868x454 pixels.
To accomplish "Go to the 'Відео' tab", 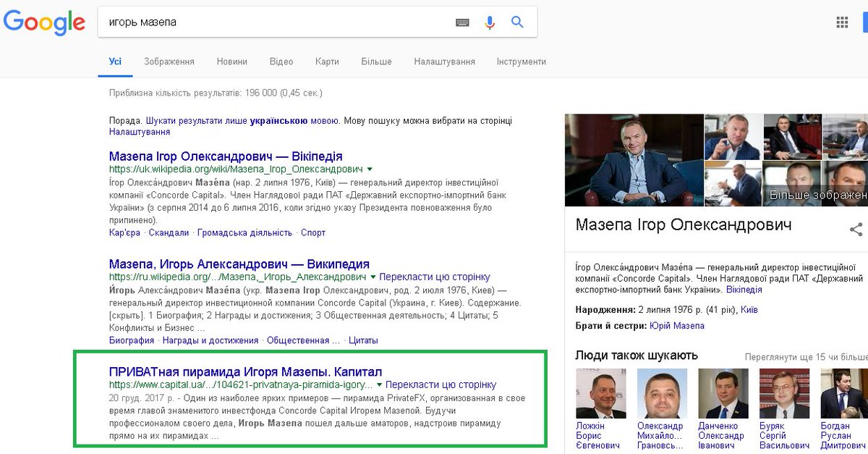I will [281, 62].
